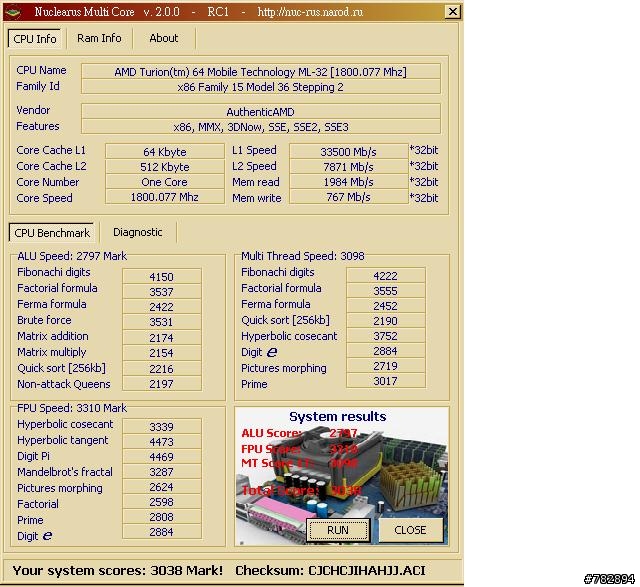The width and height of the screenshot is (640, 587).
Task: Click the L1 Speed 33500 Mb/s value
Action: tap(348, 151)
